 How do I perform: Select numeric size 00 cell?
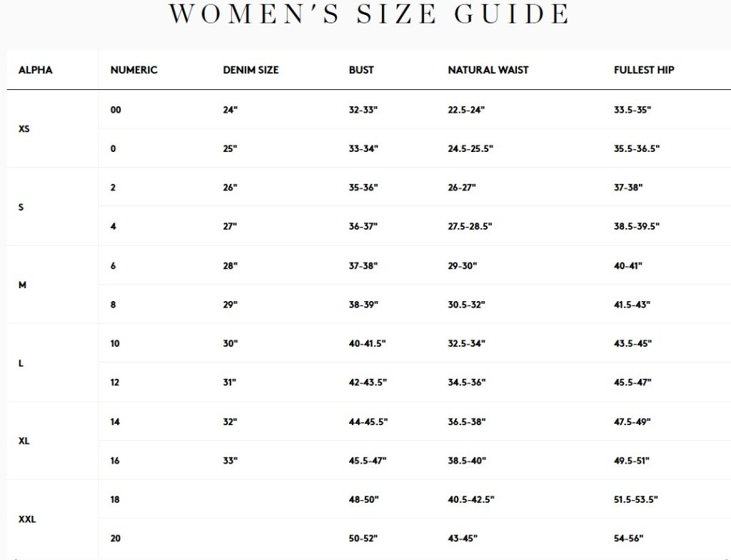(x=116, y=110)
